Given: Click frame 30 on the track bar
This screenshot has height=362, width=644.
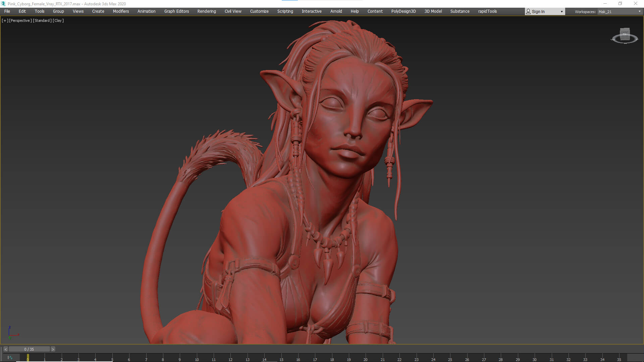Looking at the screenshot, I should tap(535, 358).
